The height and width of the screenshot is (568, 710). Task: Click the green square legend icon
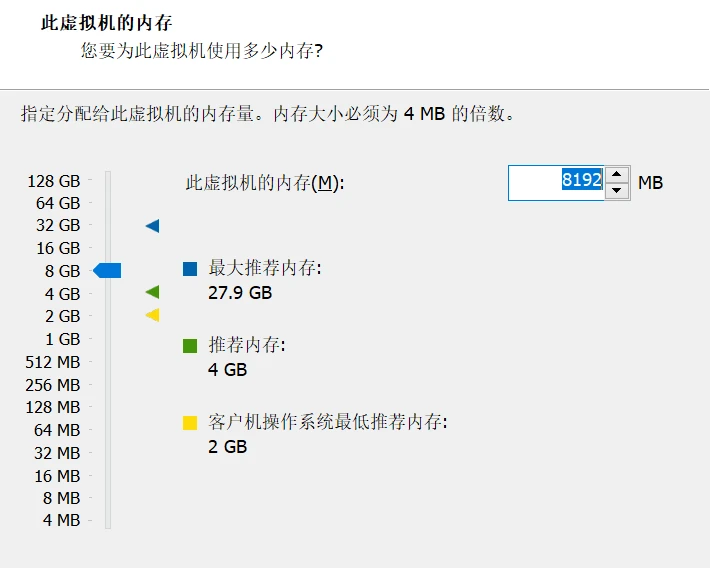pos(190,346)
